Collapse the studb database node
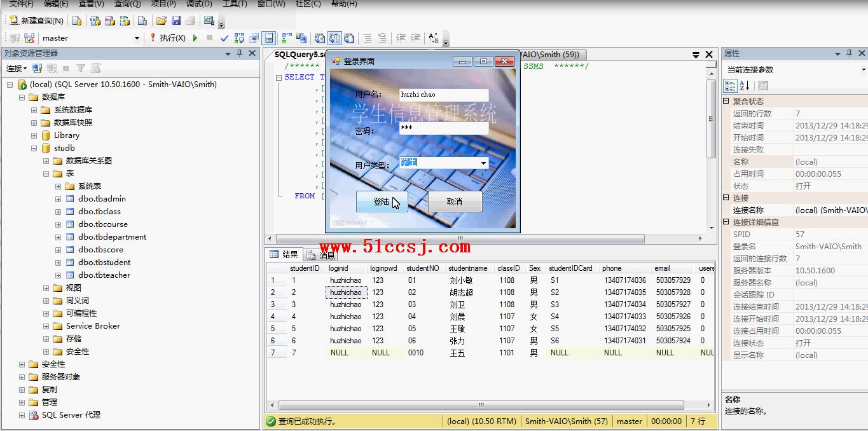 [34, 148]
